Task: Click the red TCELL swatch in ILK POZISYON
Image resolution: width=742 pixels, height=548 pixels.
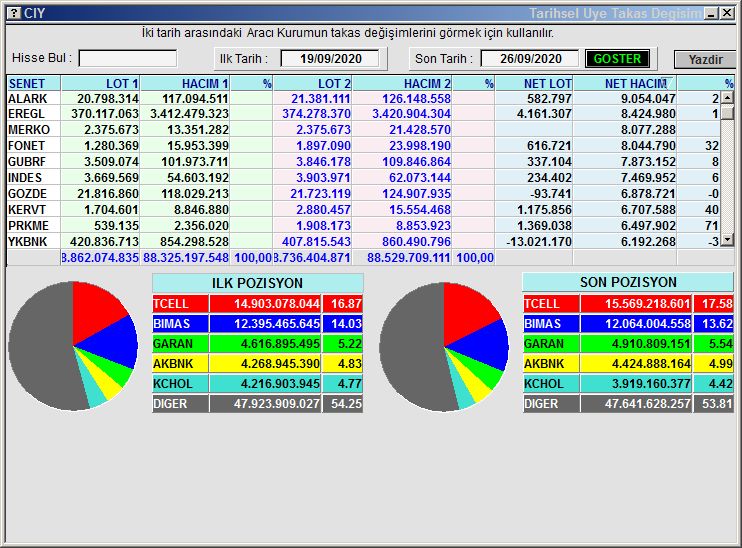Action: pyautogui.click(x=180, y=303)
